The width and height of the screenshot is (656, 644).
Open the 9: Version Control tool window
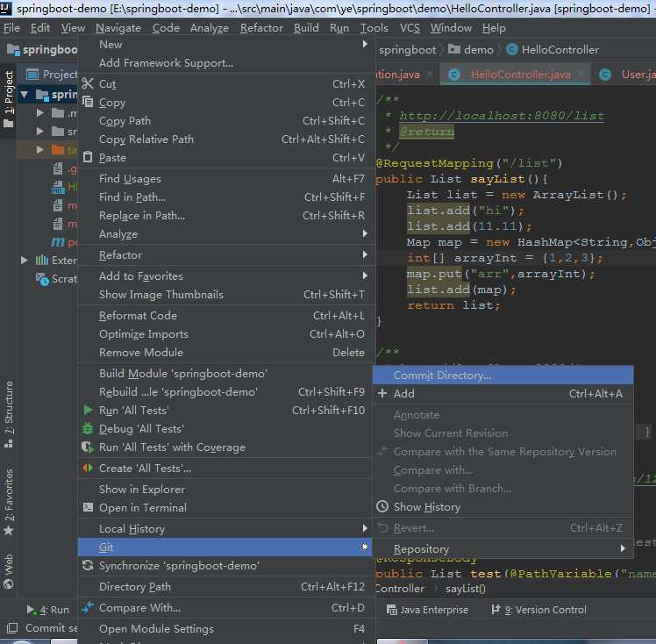coord(538,610)
